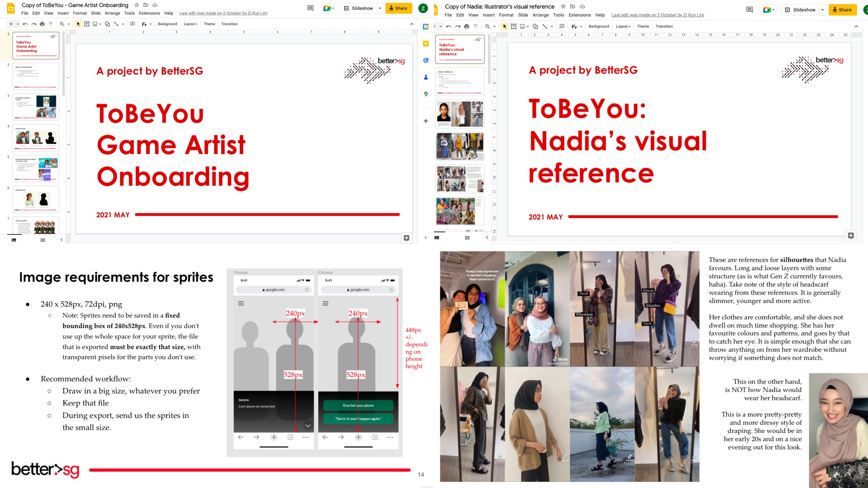Switch right window to filmstrip view
868x488 pixels.
coord(437,237)
